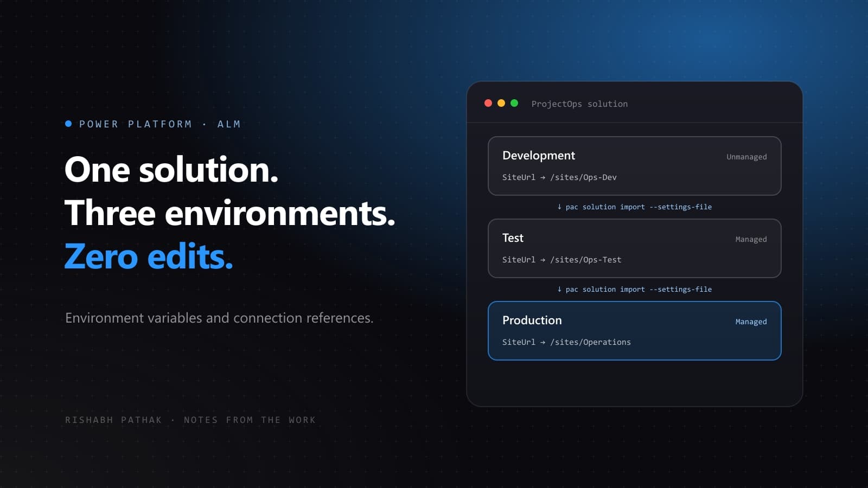Click pac import command below Test card
The height and width of the screenshot is (488, 868).
pyautogui.click(x=634, y=289)
